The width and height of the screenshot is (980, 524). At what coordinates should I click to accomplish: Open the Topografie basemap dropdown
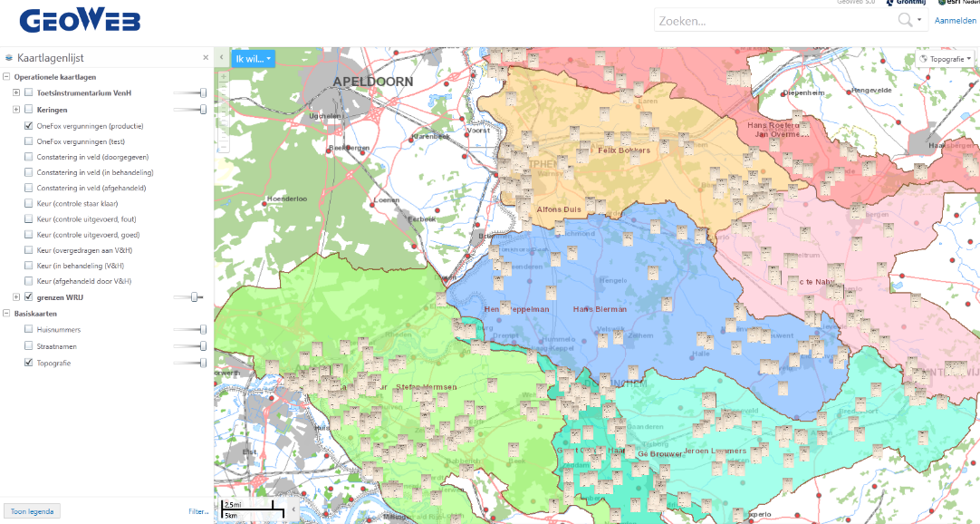click(x=946, y=59)
